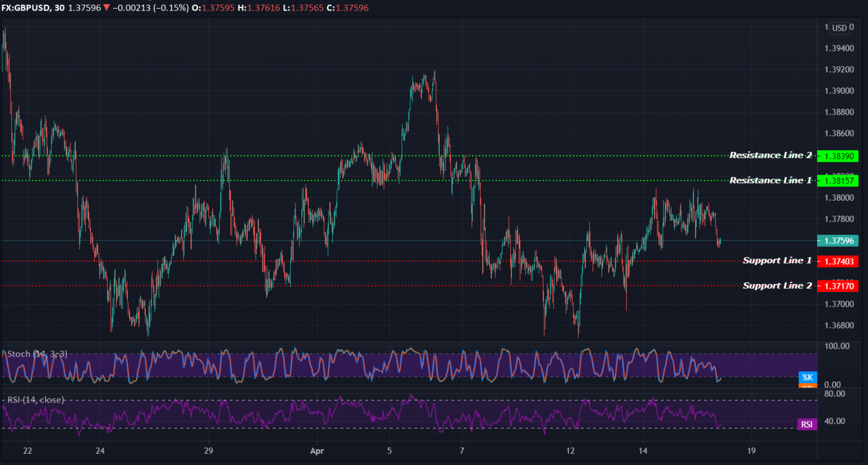Click the change value −0.00213 (−0.15%)
The image size is (868, 465).
click(151, 8)
